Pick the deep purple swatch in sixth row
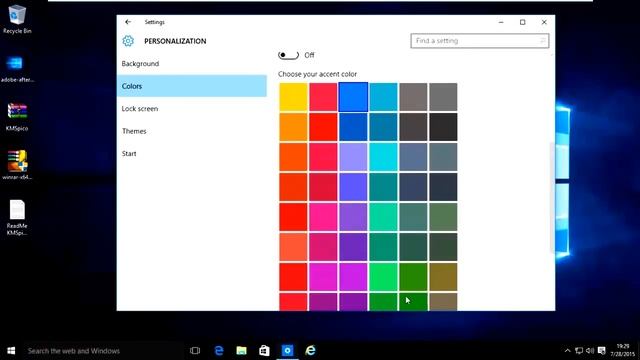Image resolution: width=640 pixels, height=360 pixels. [353, 247]
